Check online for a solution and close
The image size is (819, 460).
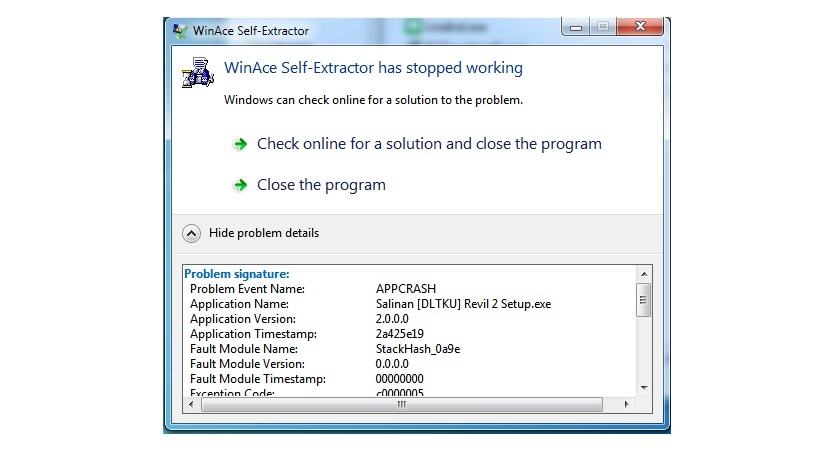click(x=429, y=144)
